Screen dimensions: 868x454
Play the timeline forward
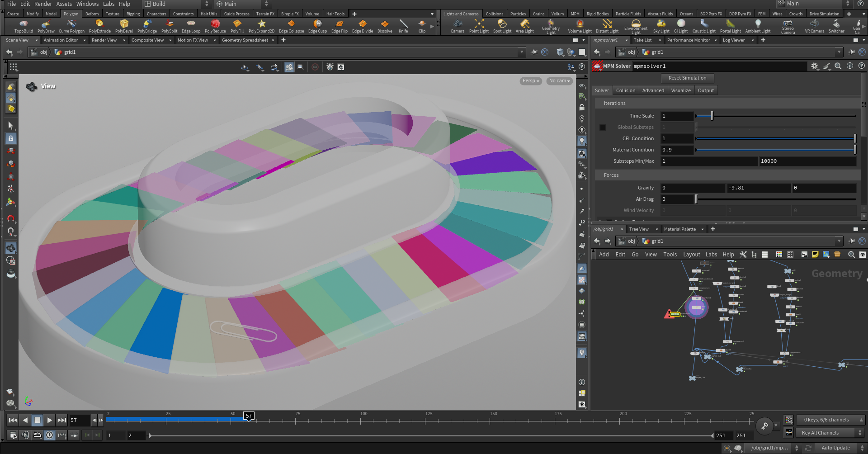(49, 420)
